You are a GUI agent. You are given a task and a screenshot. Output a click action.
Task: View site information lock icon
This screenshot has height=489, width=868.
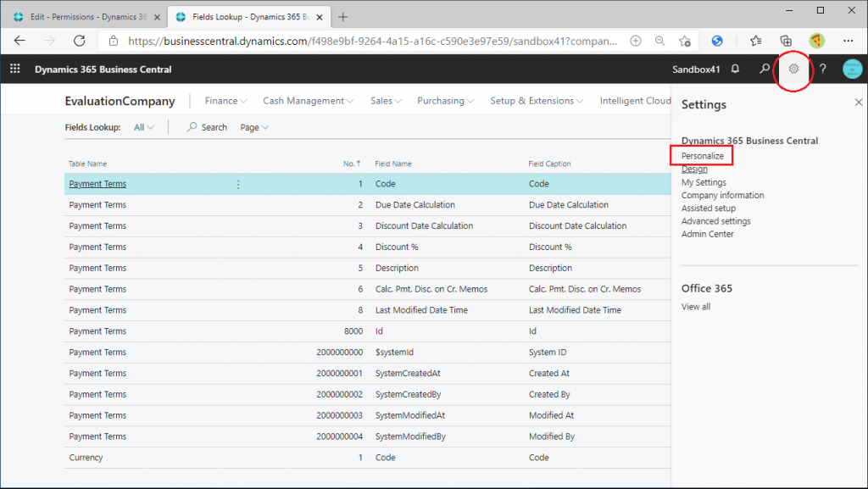tap(114, 41)
